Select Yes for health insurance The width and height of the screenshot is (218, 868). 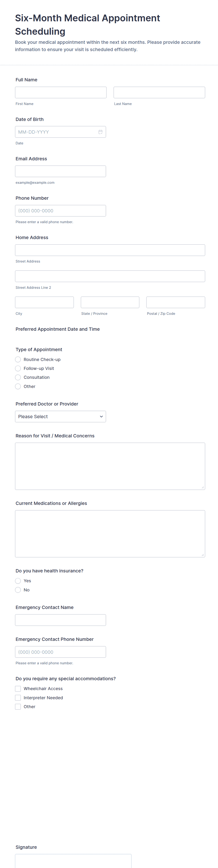tap(18, 581)
